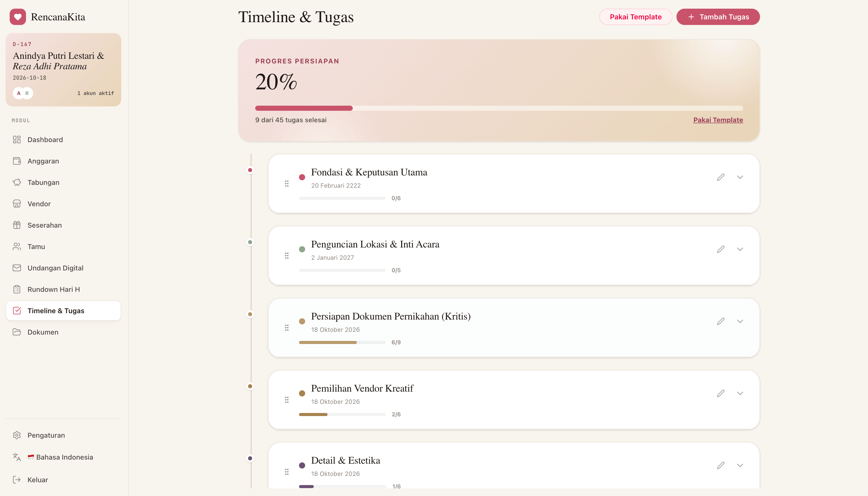Click the overall 20% progress bar

[x=499, y=108]
